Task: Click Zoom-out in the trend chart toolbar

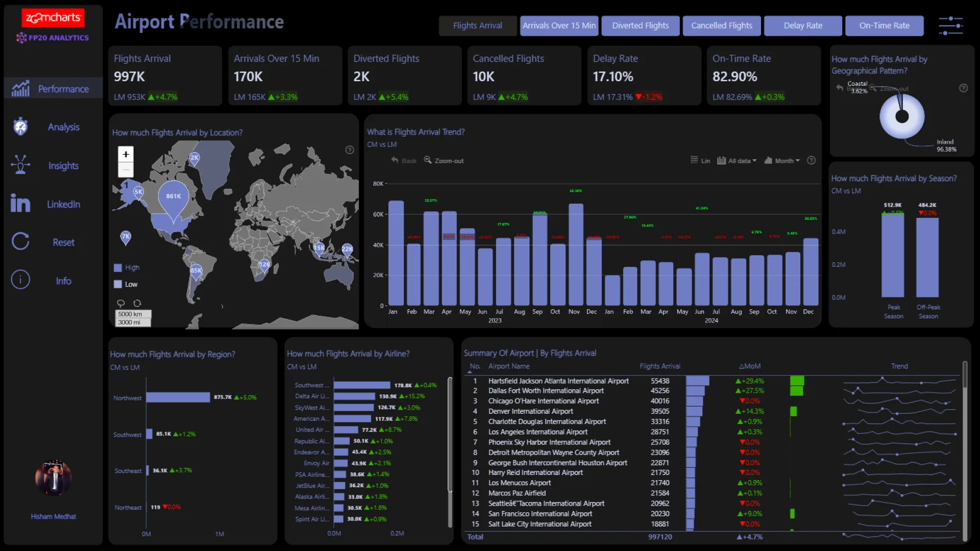Action: (x=444, y=161)
